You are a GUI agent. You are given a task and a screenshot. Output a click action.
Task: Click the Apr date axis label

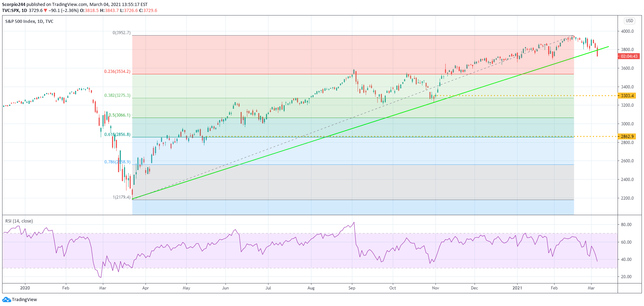click(x=145, y=288)
